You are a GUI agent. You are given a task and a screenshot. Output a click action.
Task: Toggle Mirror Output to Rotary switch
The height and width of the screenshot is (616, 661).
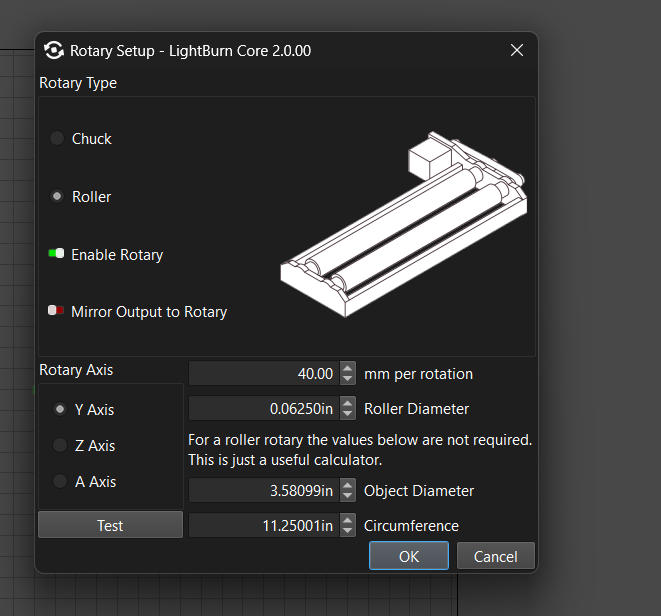click(56, 312)
